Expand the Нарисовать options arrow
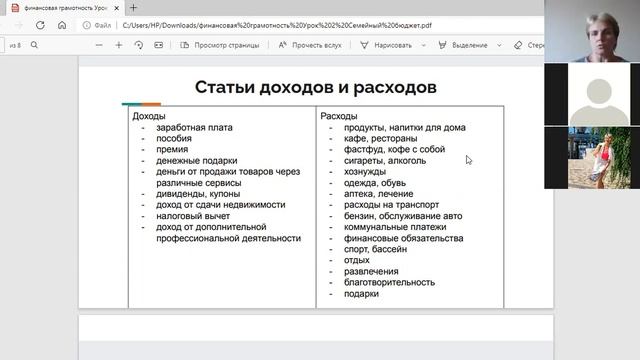This screenshot has width=640, height=360. point(424,45)
